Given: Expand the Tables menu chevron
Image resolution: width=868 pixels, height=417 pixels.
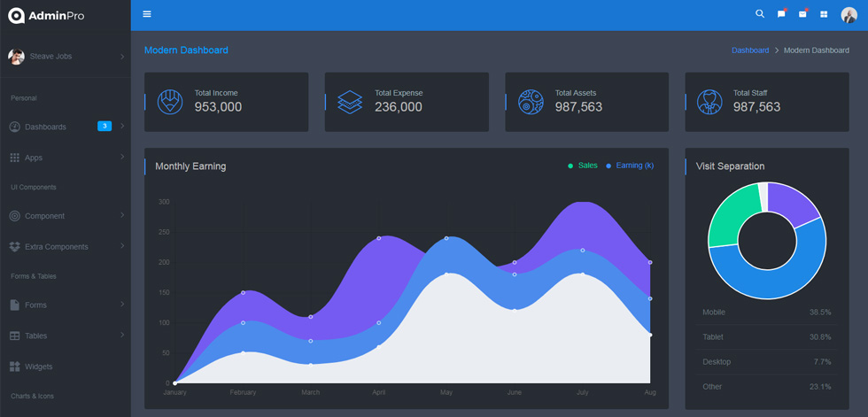Looking at the screenshot, I should pos(122,336).
